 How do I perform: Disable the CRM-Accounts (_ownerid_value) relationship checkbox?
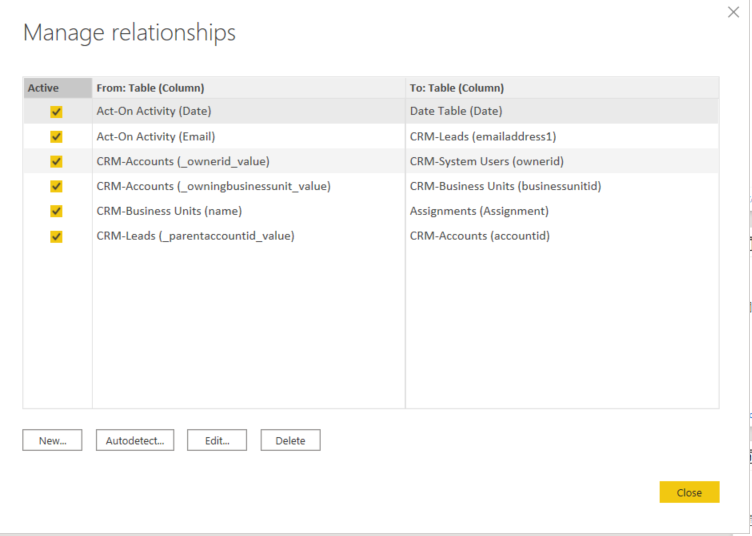coord(56,162)
